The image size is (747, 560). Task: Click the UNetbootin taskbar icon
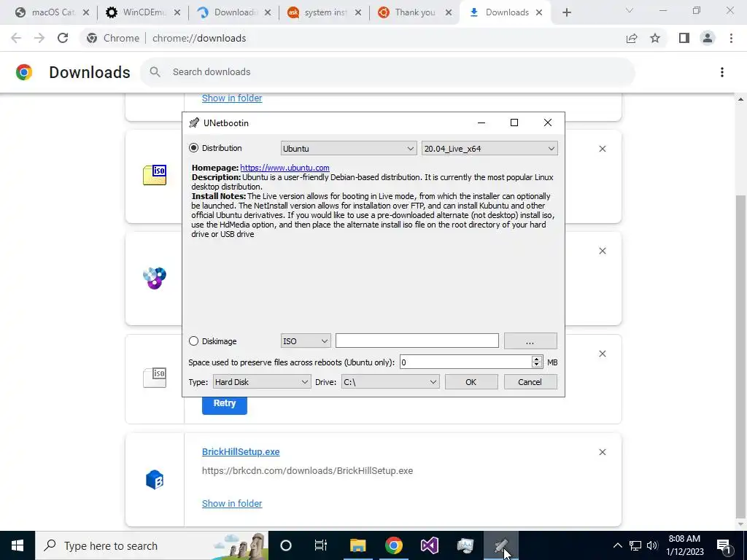pos(501,545)
